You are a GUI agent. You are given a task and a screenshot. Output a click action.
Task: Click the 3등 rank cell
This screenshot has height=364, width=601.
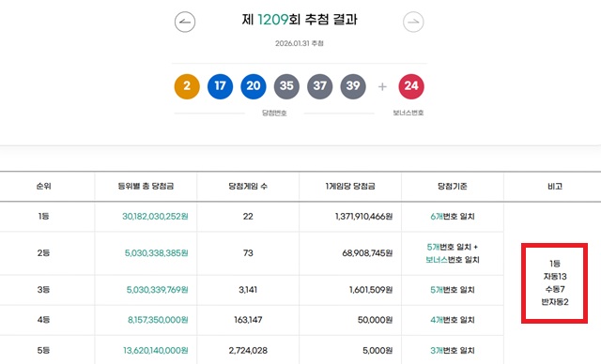44,290
